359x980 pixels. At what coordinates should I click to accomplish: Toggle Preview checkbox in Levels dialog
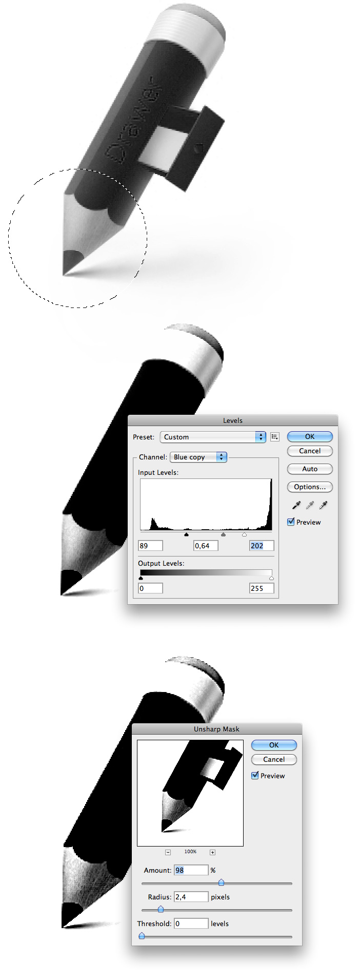291,522
